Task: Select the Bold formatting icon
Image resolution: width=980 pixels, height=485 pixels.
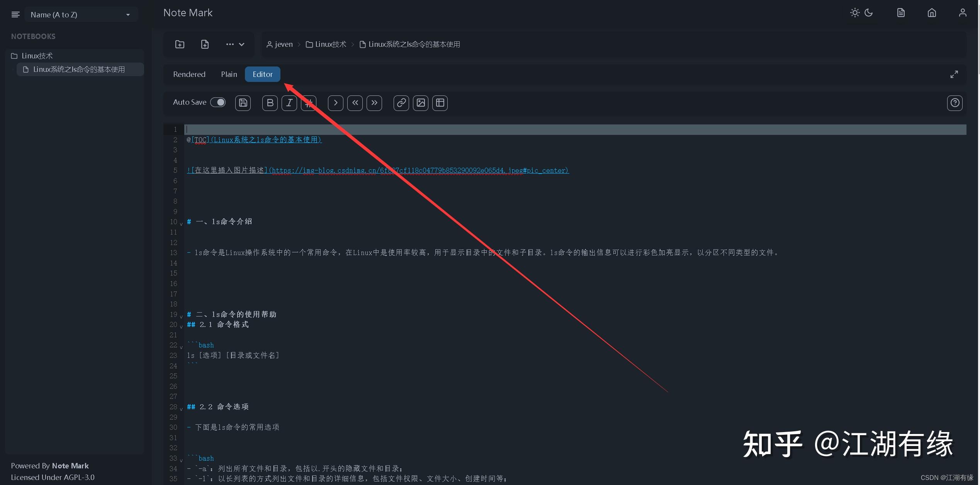Action: (x=270, y=103)
